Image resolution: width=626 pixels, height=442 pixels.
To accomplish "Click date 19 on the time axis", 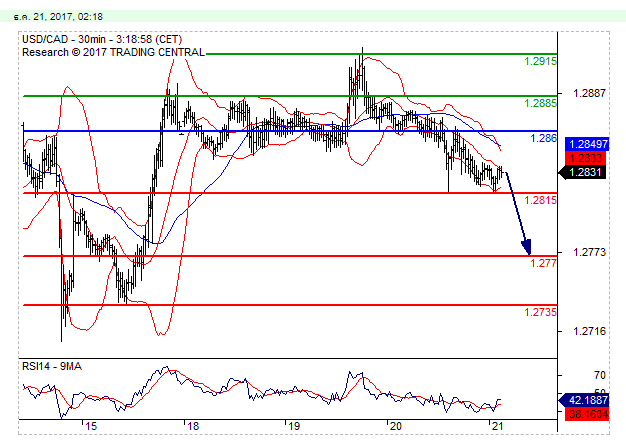I will pyautogui.click(x=294, y=426).
